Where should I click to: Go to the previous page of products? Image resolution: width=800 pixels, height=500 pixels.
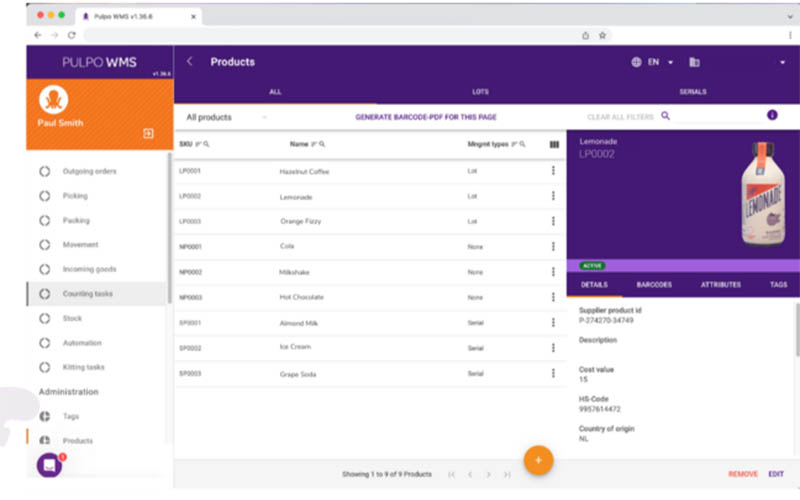[x=470, y=474]
